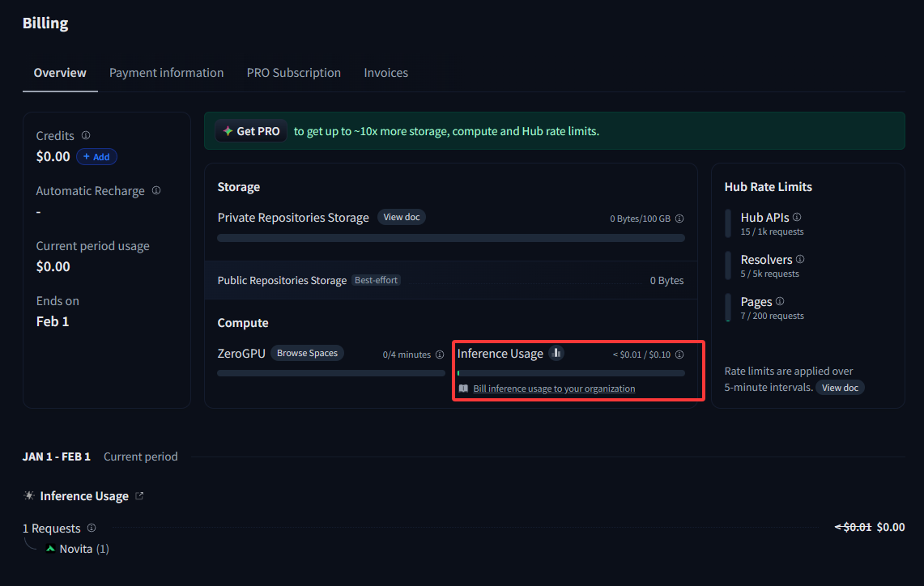Viewport: 924px width, 586px height.
Task: Click Browse Spaces next to ZeroGPU
Action: (307, 354)
